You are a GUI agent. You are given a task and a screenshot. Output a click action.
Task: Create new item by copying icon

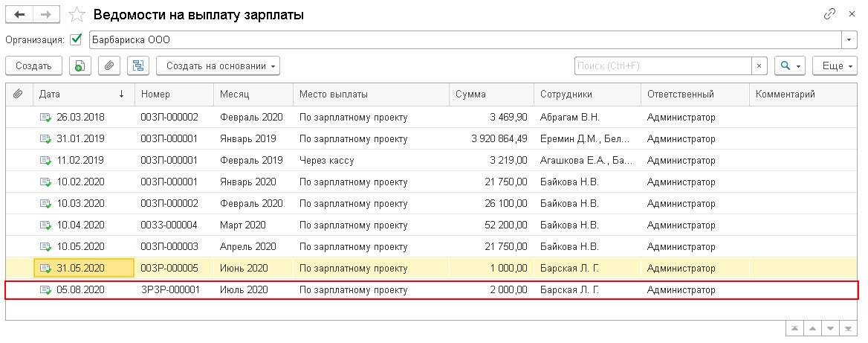tap(80, 66)
